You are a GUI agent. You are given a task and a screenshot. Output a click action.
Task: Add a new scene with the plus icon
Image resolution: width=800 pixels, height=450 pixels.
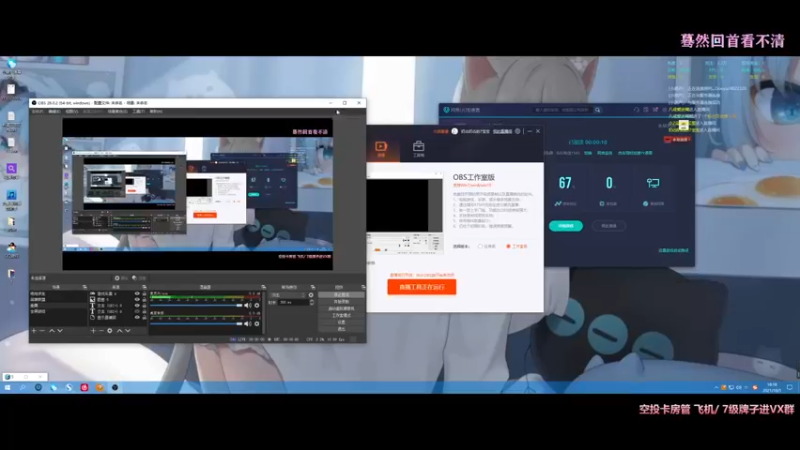34,331
